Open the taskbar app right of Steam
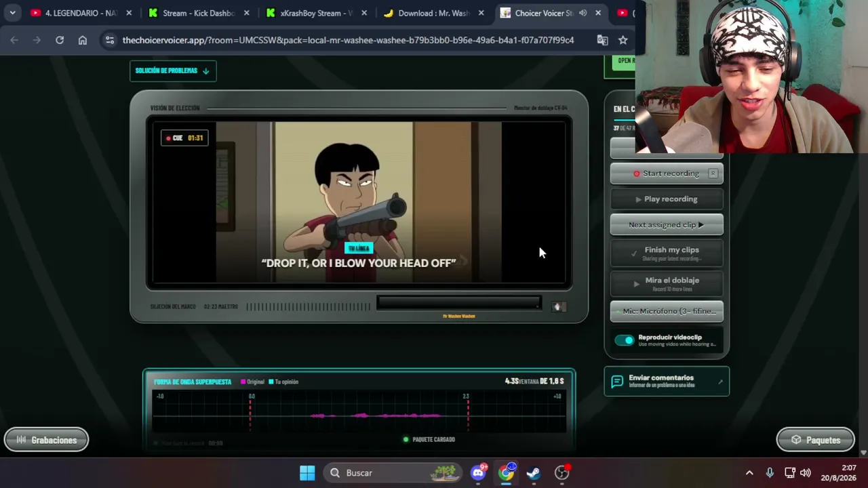The height and width of the screenshot is (488, 868). point(561,473)
